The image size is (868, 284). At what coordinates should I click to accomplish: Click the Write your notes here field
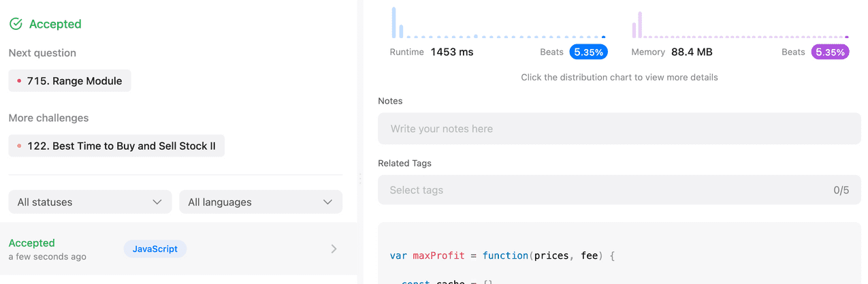click(x=619, y=129)
